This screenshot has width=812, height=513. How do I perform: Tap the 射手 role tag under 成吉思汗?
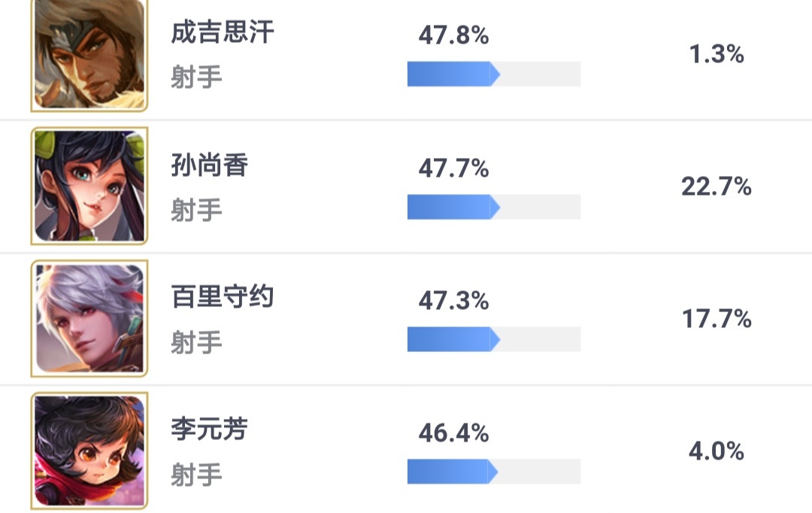(x=196, y=77)
